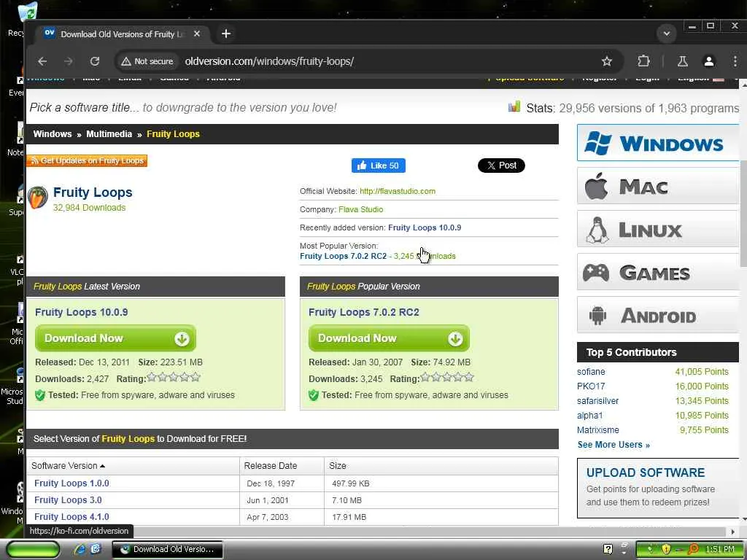Open Fruity Loops 4.1.0 version row
747x560 pixels.
click(x=71, y=517)
